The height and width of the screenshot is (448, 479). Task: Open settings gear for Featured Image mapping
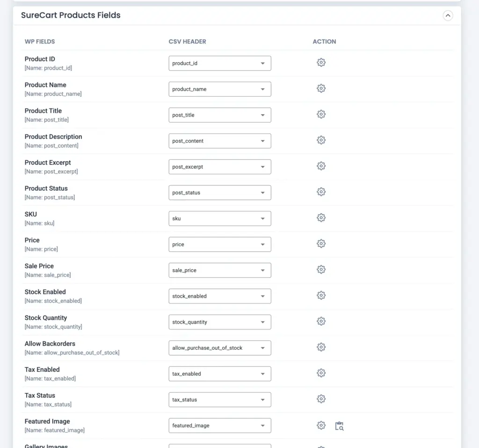[321, 425]
